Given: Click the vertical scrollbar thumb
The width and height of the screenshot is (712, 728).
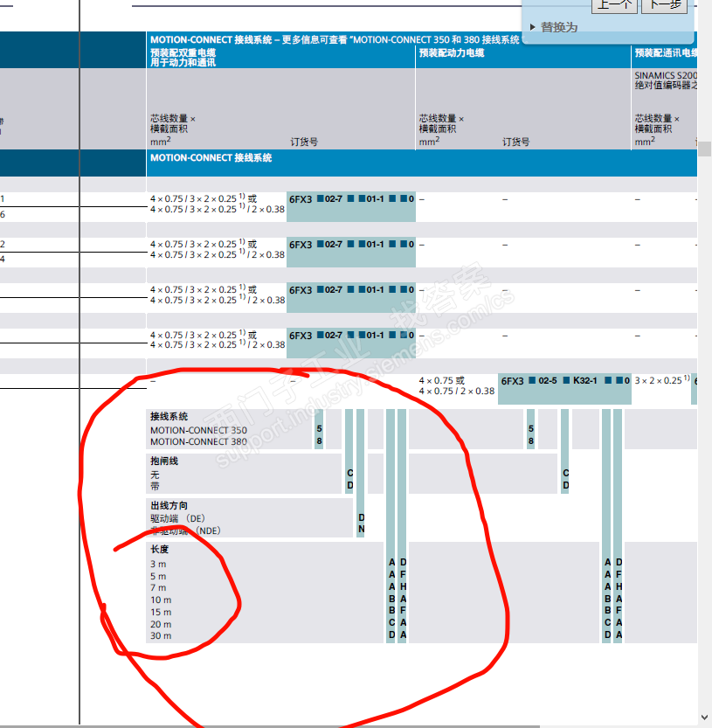Looking at the screenshot, I should pos(705,149).
